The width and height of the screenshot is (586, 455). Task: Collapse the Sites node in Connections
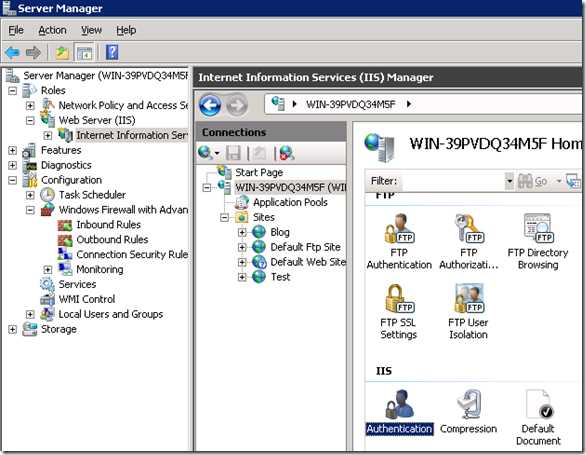coord(224,217)
